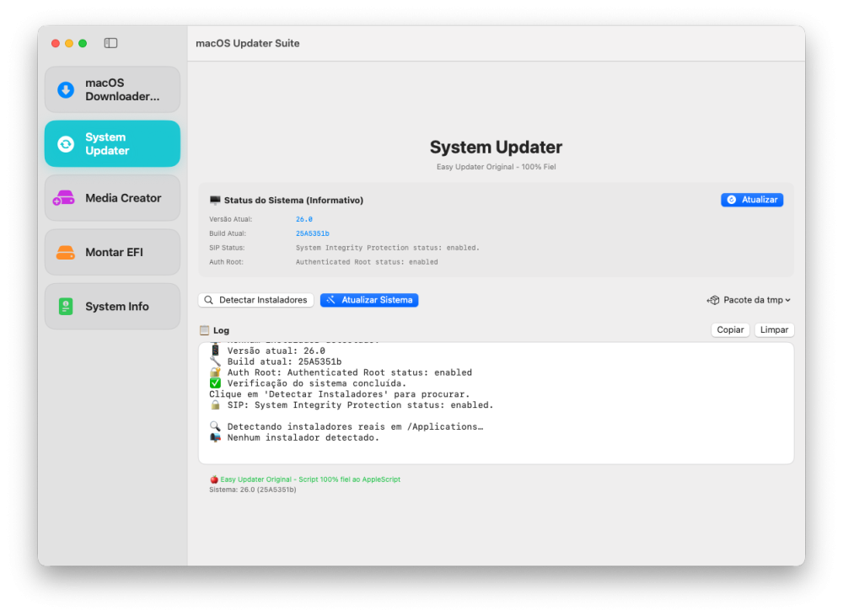
Task: Click the wand icon in Atualizar Sistema
Action: click(330, 300)
